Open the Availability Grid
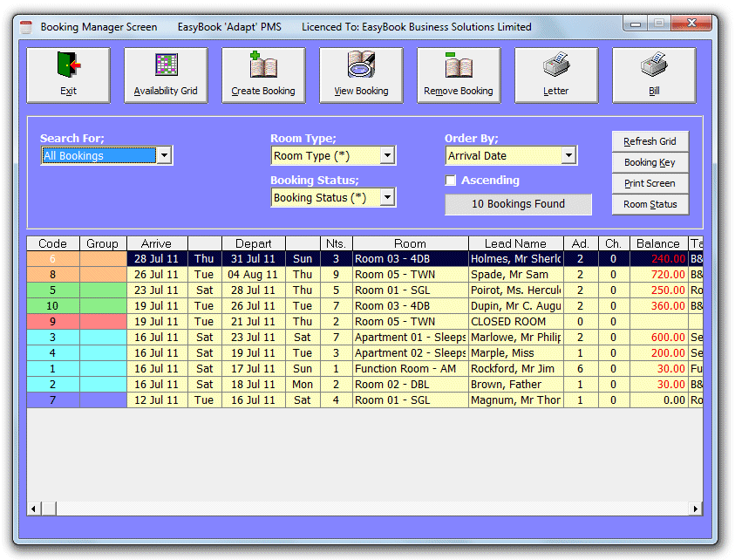 (x=166, y=67)
